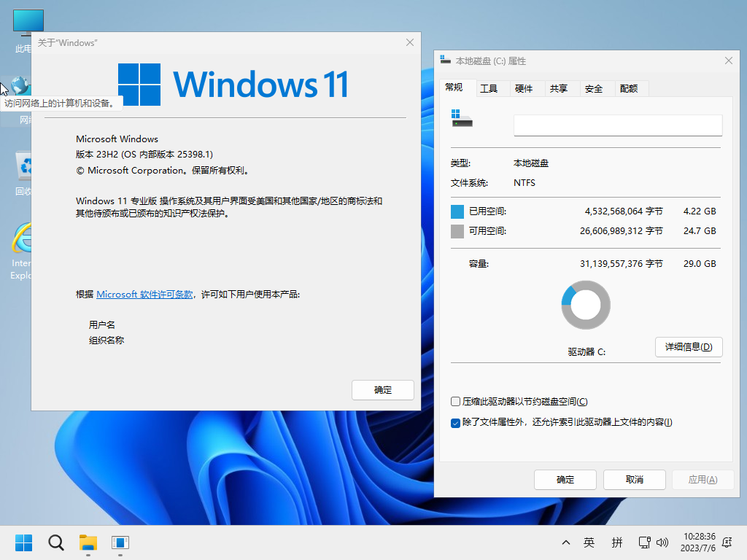Viewport: 747px width, 560px height.
Task: Uncheck 允许索引此驱动器上文件的内容 checkbox
Action: pyautogui.click(x=455, y=423)
